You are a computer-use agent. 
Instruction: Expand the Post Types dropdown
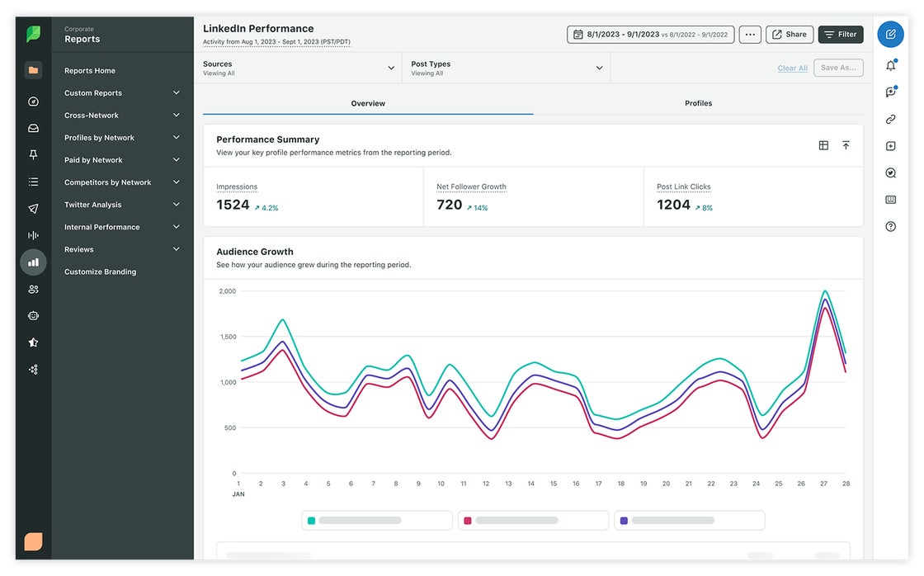tap(600, 68)
